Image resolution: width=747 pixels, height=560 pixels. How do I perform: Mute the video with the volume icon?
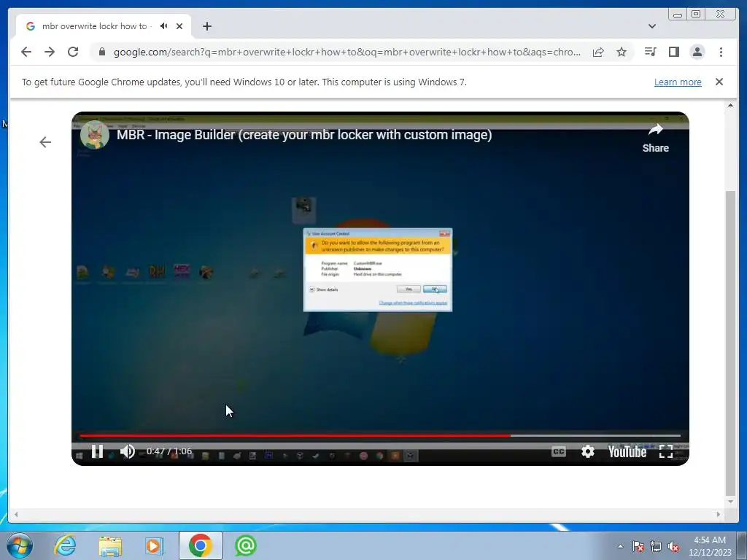click(127, 451)
